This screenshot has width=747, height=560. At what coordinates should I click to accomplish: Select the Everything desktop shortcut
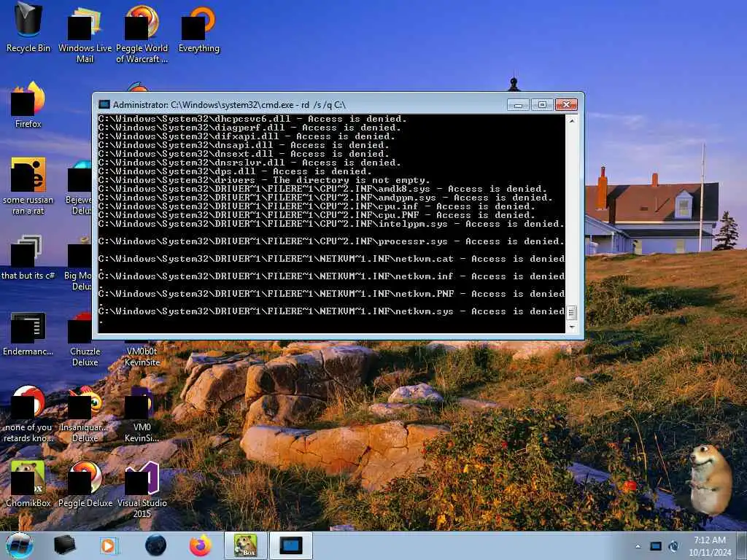pyautogui.click(x=198, y=29)
